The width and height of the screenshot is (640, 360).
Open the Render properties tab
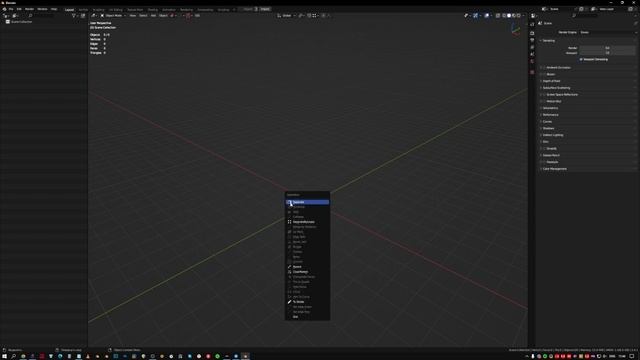[x=532, y=33]
